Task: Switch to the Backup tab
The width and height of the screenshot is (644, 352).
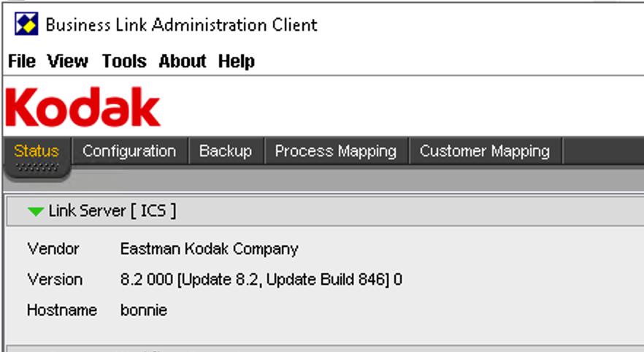Action: (x=226, y=151)
